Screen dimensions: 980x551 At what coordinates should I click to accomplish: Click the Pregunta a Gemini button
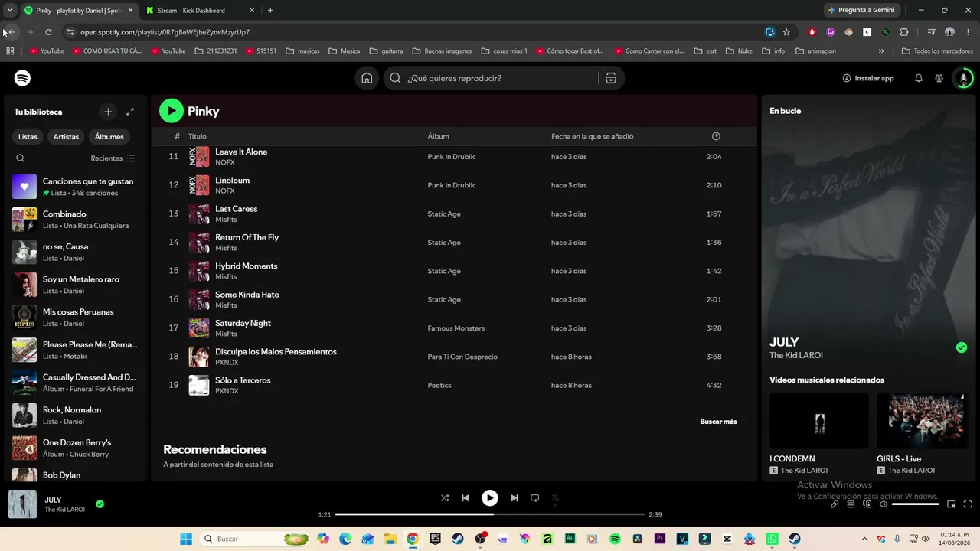click(x=861, y=11)
